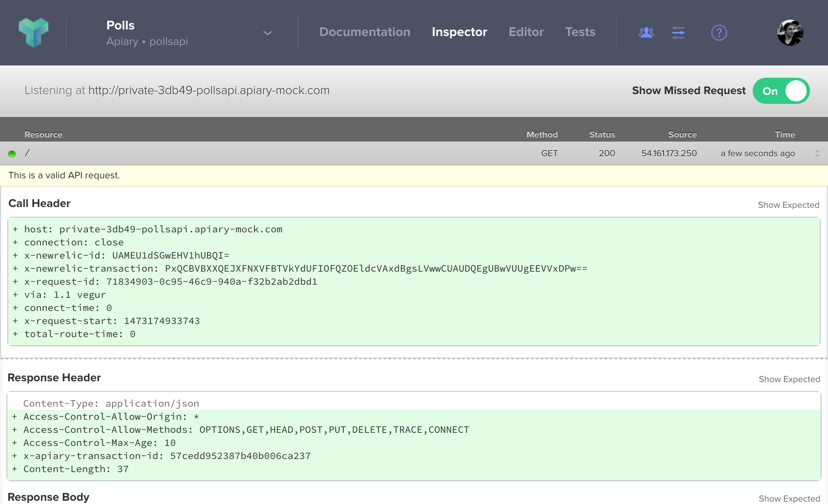Viewport: 828px width, 504px height.
Task: Click the Polls Apiary logo icon
Action: click(33, 32)
